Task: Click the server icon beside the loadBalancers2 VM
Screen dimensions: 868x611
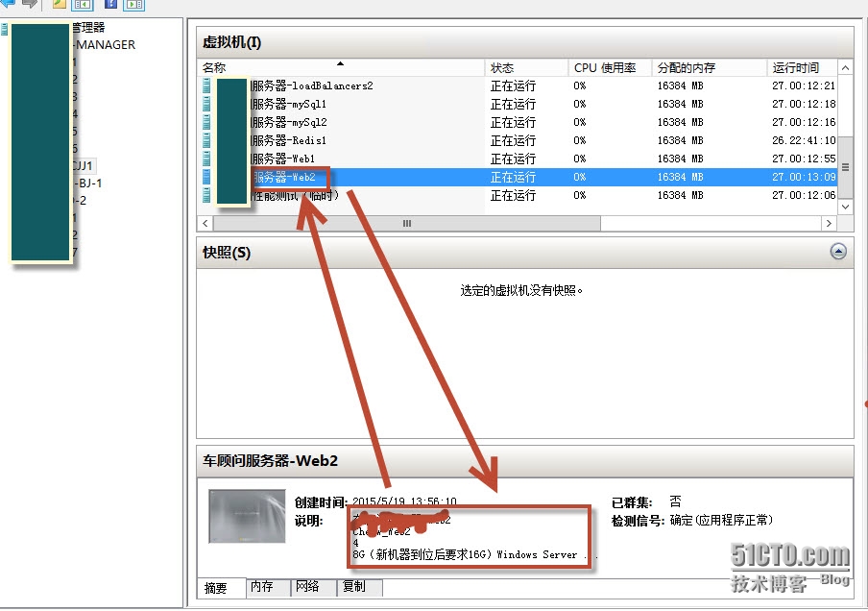Action: 206,86
